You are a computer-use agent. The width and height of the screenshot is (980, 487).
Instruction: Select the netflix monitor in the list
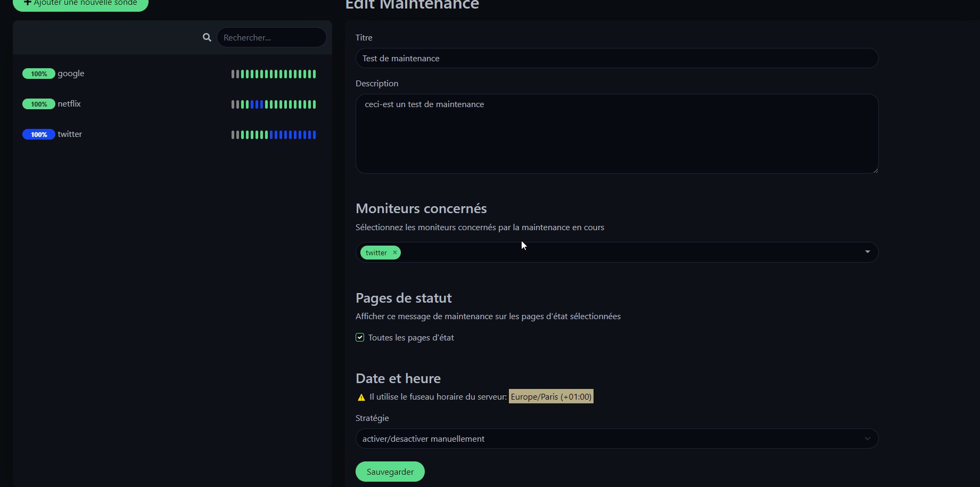pyautogui.click(x=172, y=104)
